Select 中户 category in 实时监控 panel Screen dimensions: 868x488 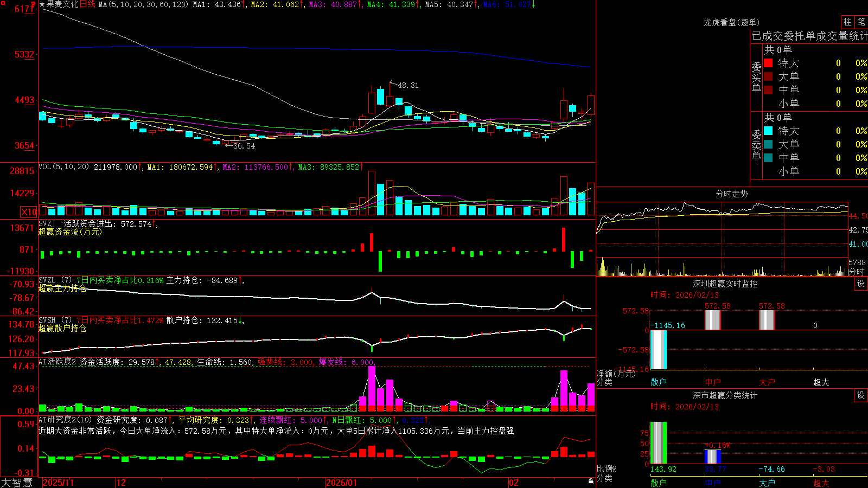pyautogui.click(x=713, y=382)
